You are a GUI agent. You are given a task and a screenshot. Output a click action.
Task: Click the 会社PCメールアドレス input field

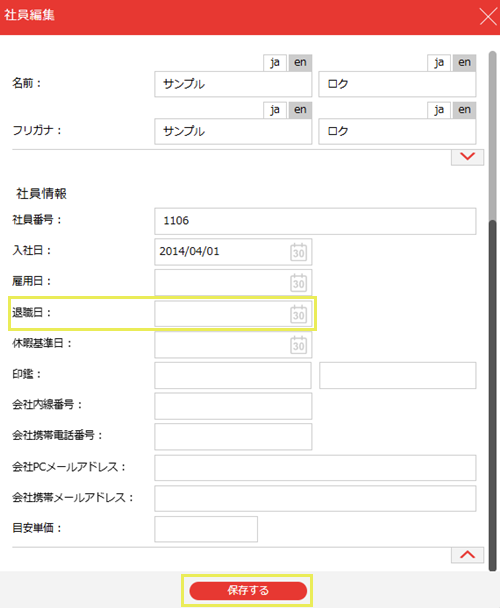(x=315, y=468)
